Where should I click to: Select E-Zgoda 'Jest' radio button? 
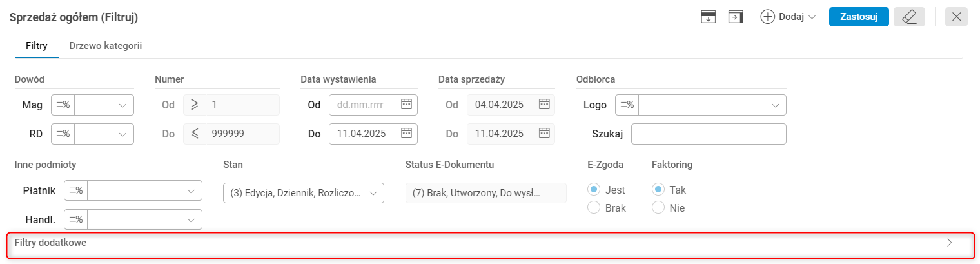(594, 190)
